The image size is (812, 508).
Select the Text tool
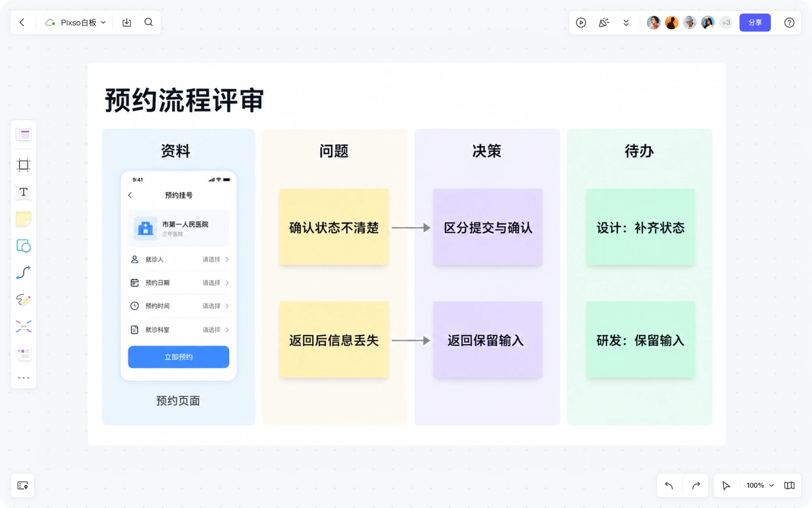[x=23, y=192]
